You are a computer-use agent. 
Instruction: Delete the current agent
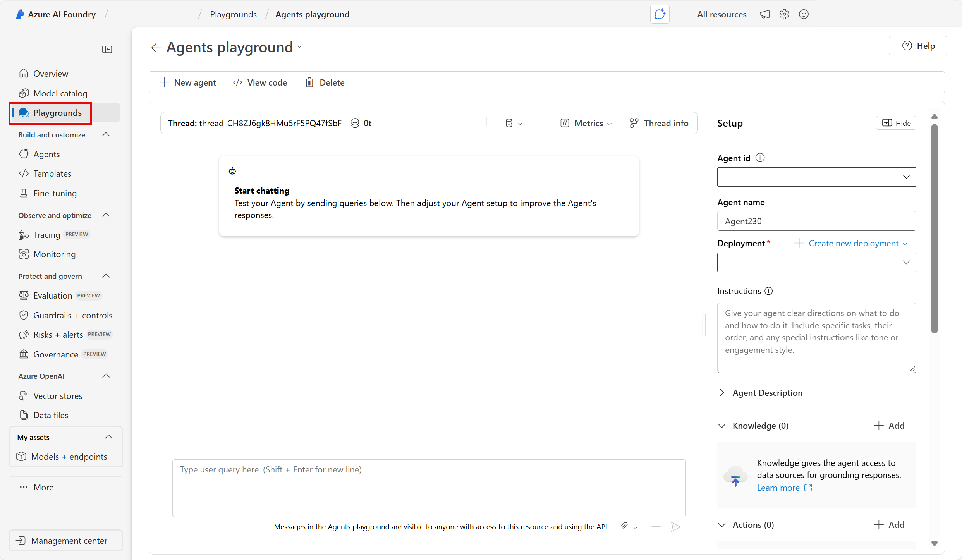[325, 82]
